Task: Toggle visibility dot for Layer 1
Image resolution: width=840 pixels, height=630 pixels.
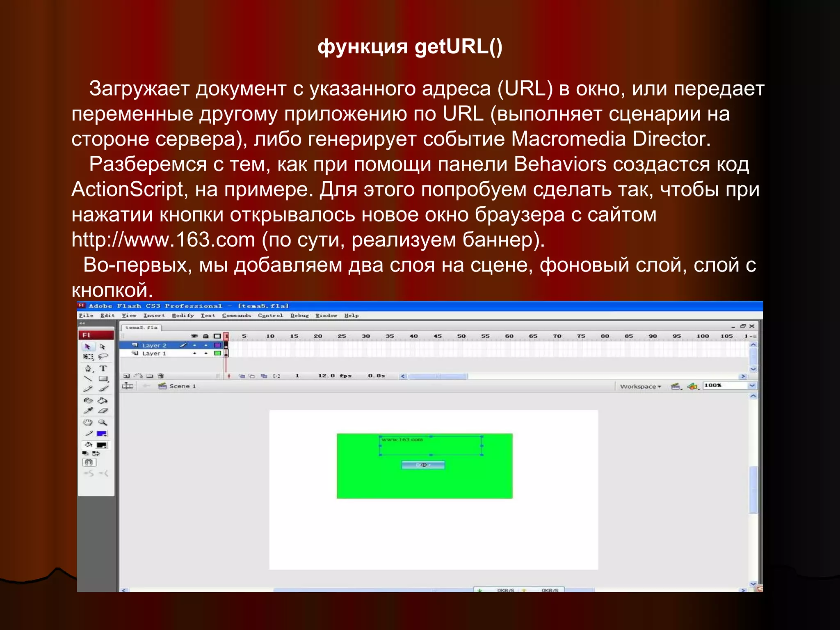Action: tap(194, 353)
